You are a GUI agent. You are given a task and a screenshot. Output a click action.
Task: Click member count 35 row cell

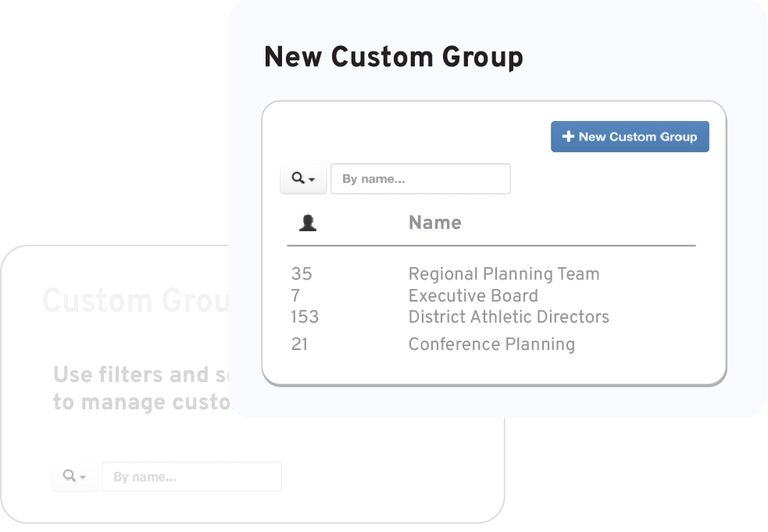[302, 274]
